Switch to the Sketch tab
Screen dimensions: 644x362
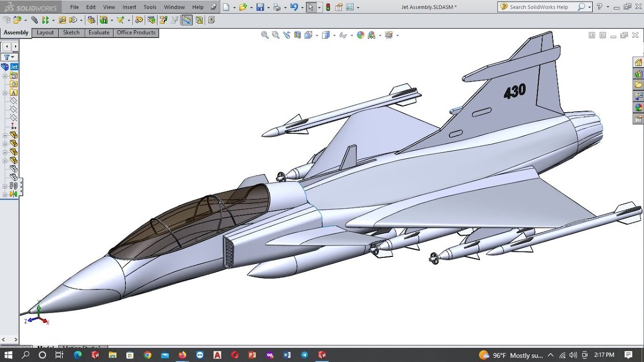tap(71, 33)
